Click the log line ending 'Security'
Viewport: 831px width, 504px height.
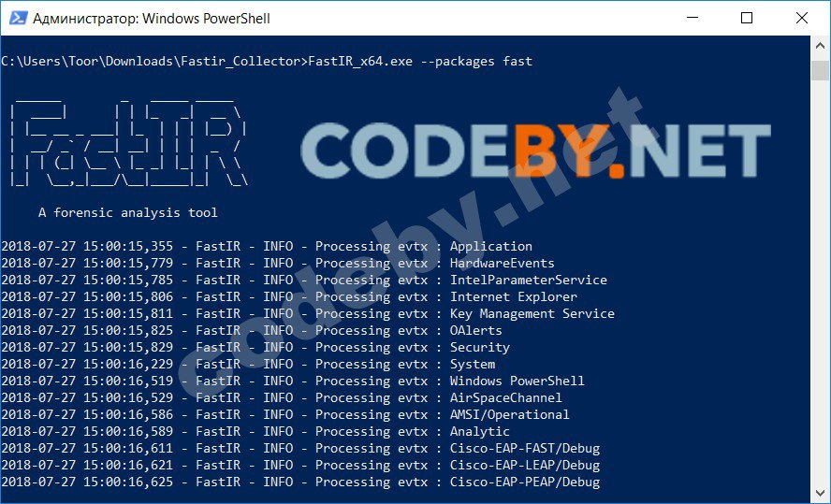[255, 348]
